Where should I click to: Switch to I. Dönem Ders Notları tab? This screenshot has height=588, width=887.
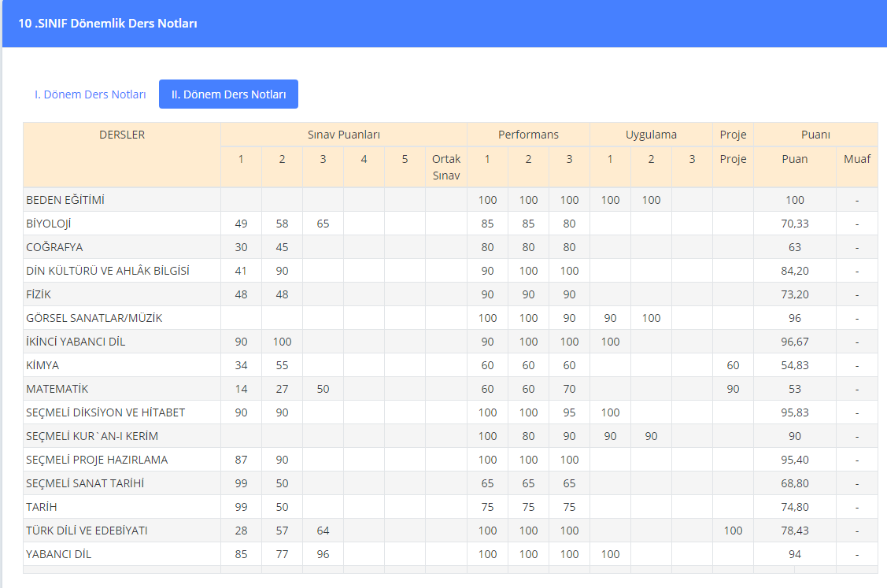coord(90,94)
